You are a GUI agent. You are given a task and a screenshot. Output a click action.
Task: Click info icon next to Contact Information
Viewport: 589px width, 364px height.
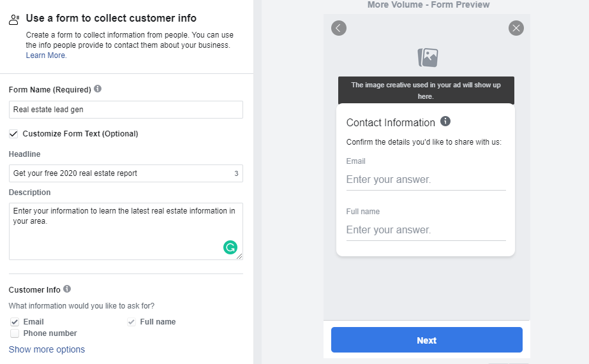[x=445, y=121]
